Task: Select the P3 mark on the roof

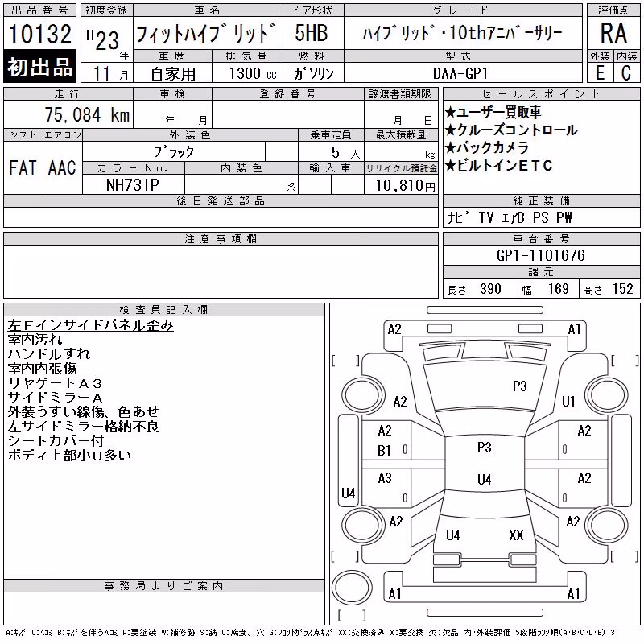Action: tap(485, 448)
